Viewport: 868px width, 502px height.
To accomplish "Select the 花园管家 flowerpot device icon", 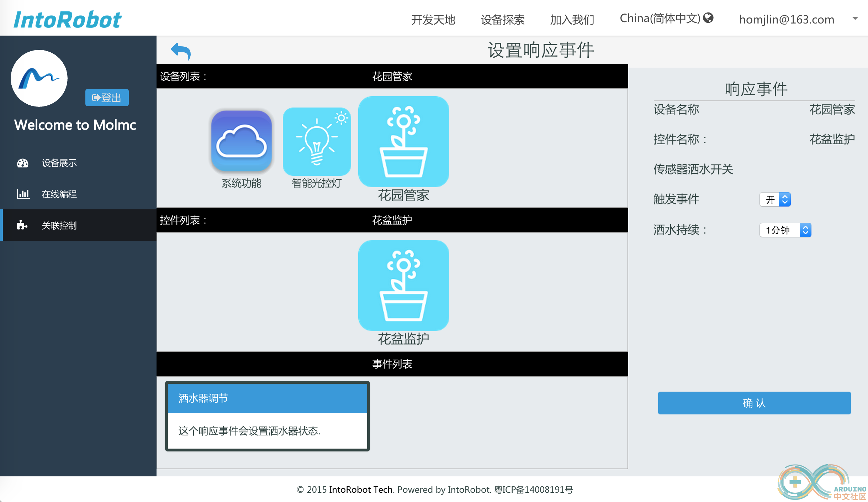I will pyautogui.click(x=403, y=142).
